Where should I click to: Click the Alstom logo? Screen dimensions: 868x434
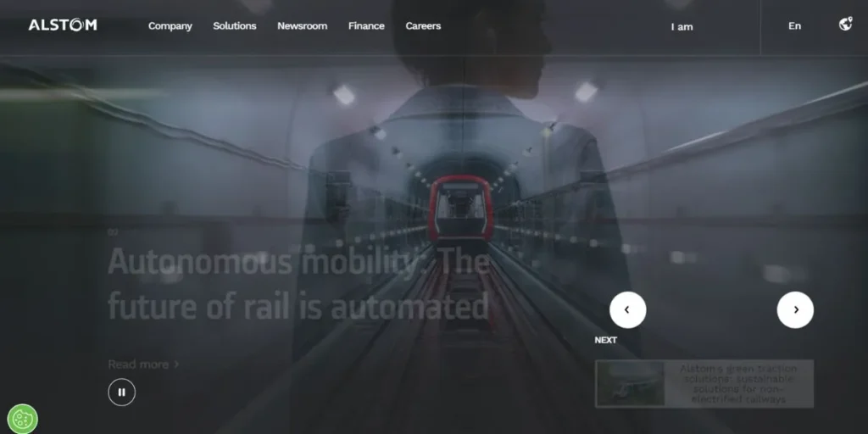tap(63, 25)
